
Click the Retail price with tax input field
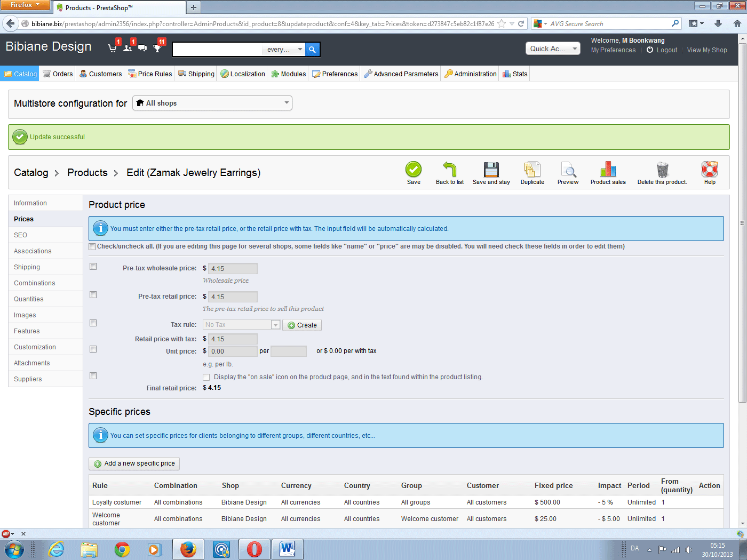(x=233, y=339)
